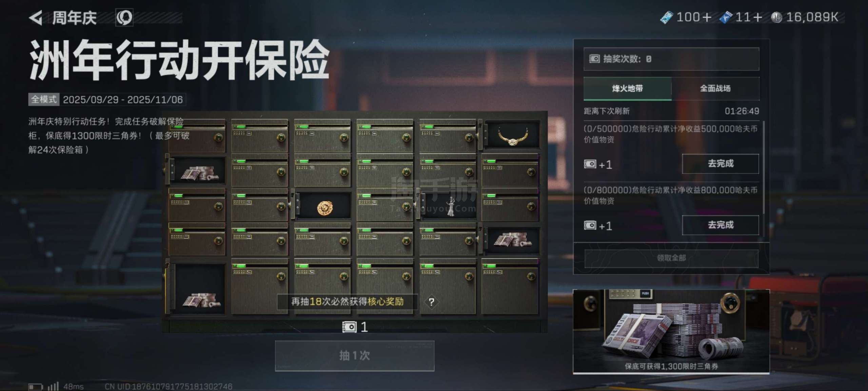Image resolution: width=868 pixels, height=391 pixels.
Task: Open the safe with the horned skull trophy
Action: coord(512,136)
